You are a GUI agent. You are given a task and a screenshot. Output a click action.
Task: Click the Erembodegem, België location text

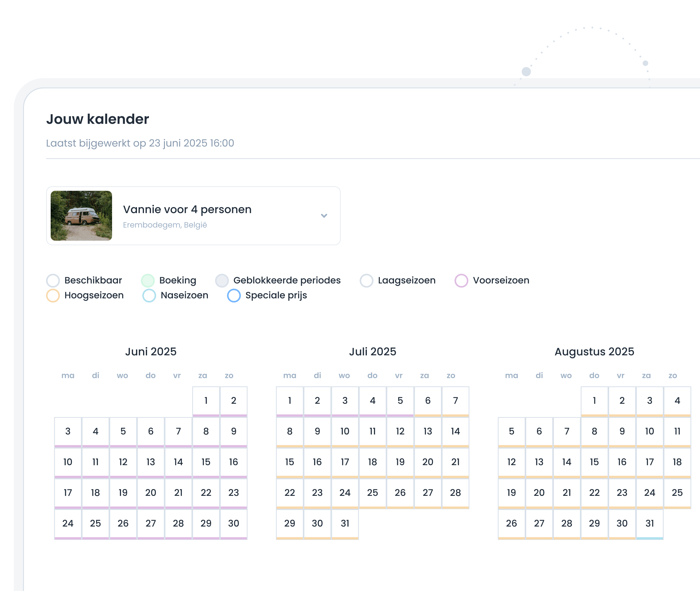point(165,225)
